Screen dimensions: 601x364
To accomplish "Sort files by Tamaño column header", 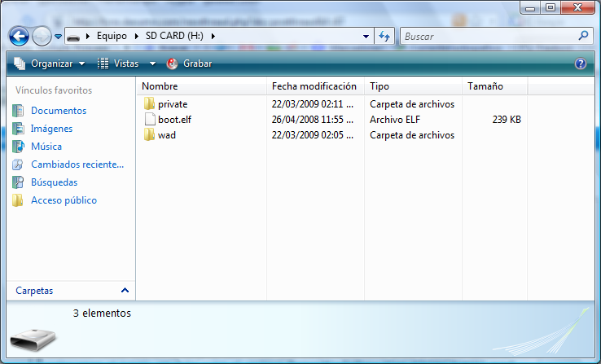I will [485, 86].
